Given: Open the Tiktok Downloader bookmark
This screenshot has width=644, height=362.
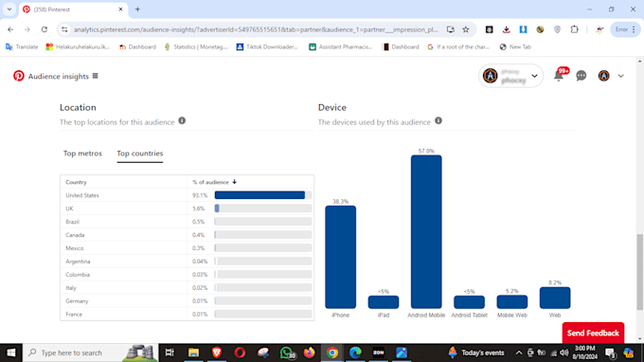Looking at the screenshot, I should tap(267, 46).
